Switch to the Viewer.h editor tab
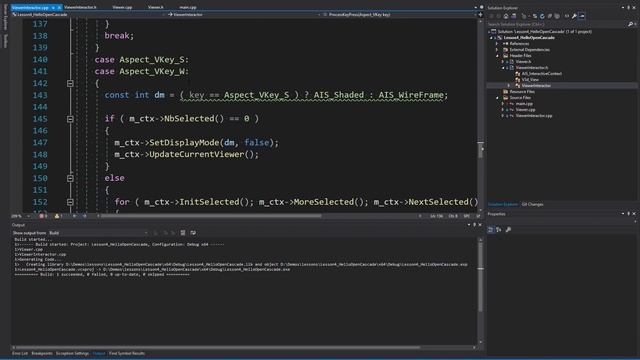Image resolution: width=640 pixels, height=360 pixels. [156, 7]
